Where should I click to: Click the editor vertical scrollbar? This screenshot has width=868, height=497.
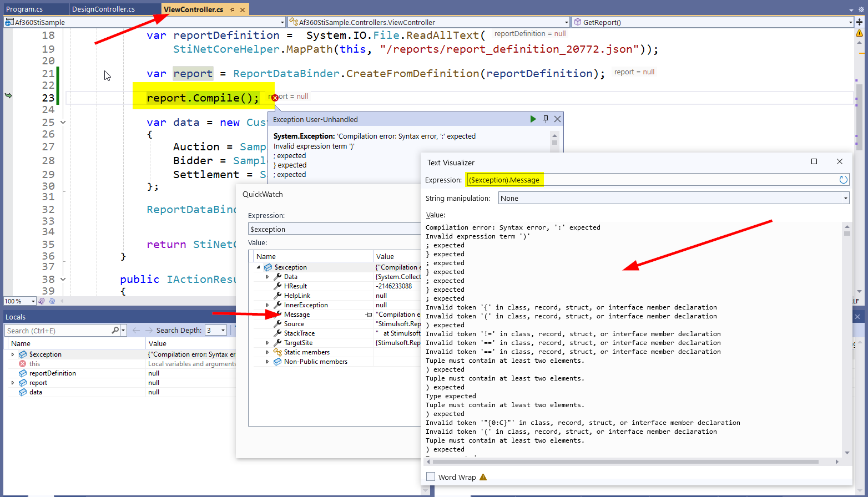click(x=859, y=166)
